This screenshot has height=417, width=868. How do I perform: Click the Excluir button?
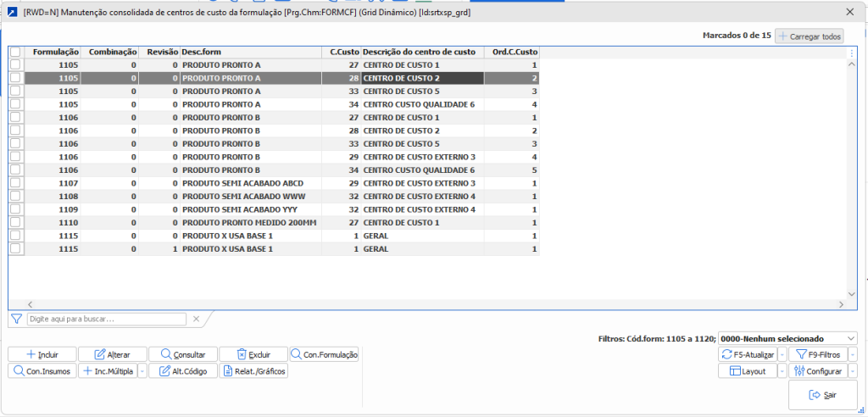[253, 354]
